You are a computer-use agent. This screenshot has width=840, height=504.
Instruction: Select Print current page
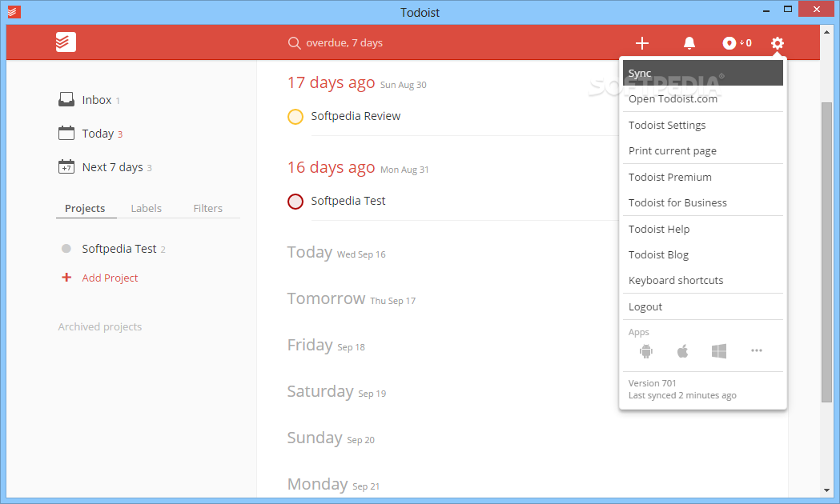tap(703, 150)
